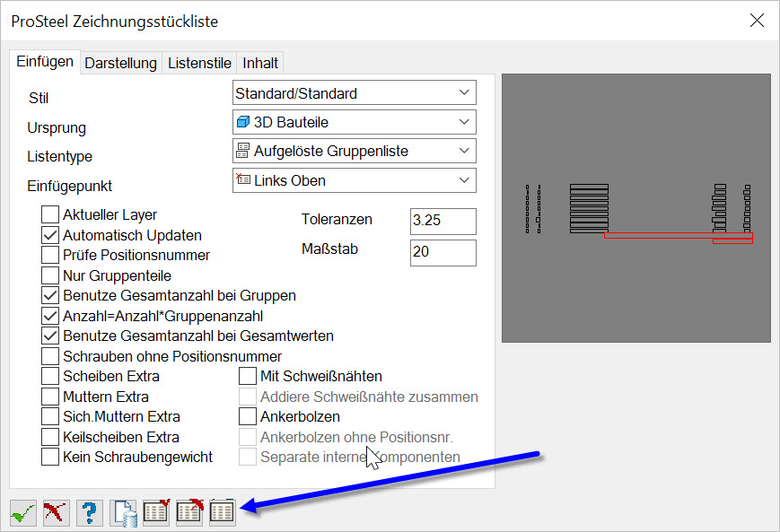Confirm dialog with the green checkmark button
780x532 pixels.
coord(22,512)
